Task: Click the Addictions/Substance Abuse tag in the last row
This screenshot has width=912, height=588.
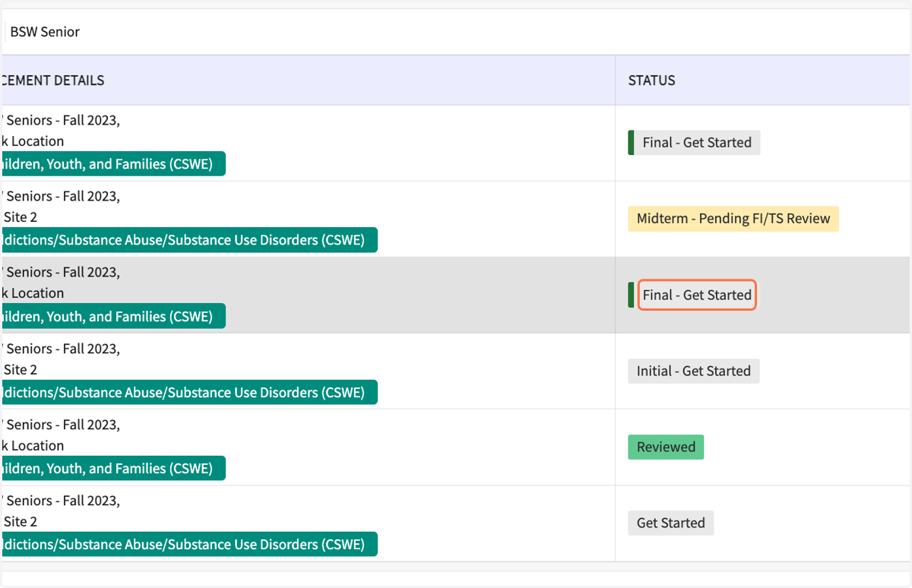Action: click(188, 545)
